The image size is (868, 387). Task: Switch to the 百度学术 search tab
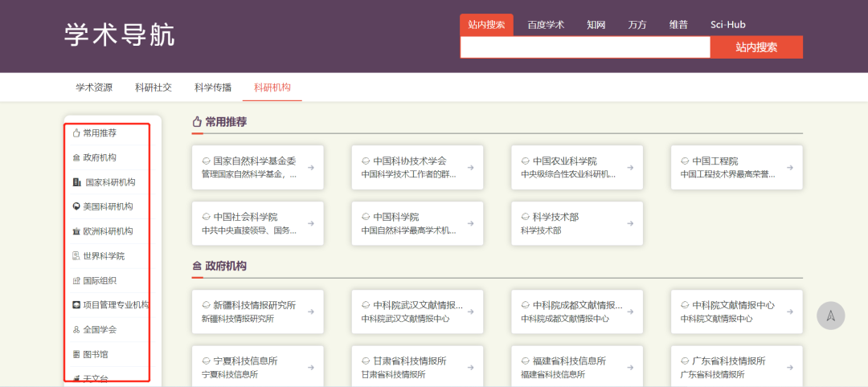click(x=546, y=25)
